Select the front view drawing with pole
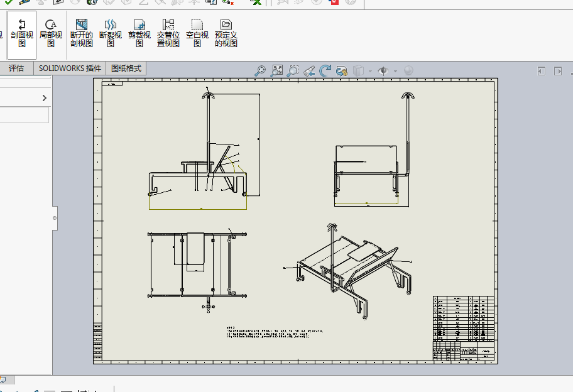Viewport: 573px width, 392px height. coord(205,148)
